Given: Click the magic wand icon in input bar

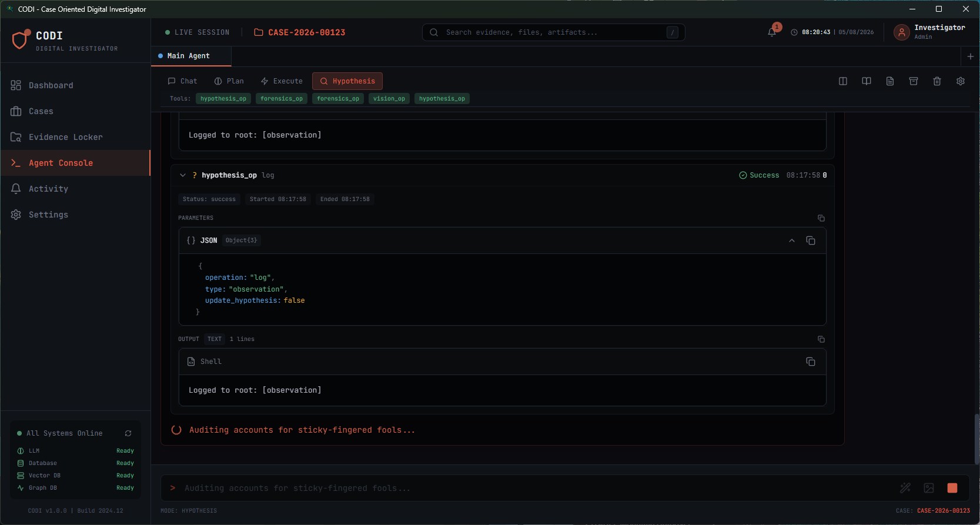Looking at the screenshot, I should 905,488.
